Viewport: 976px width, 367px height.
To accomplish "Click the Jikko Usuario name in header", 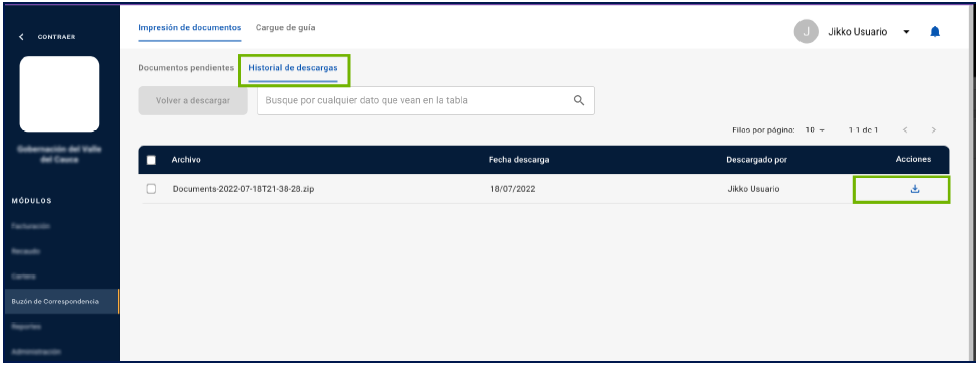I will 858,32.
